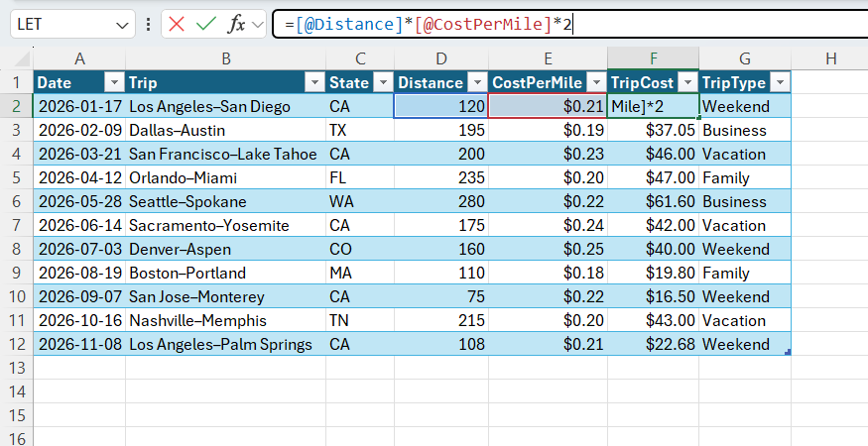Open the TripType filter dropdown
The width and height of the screenshot is (868, 446).
tap(780, 83)
